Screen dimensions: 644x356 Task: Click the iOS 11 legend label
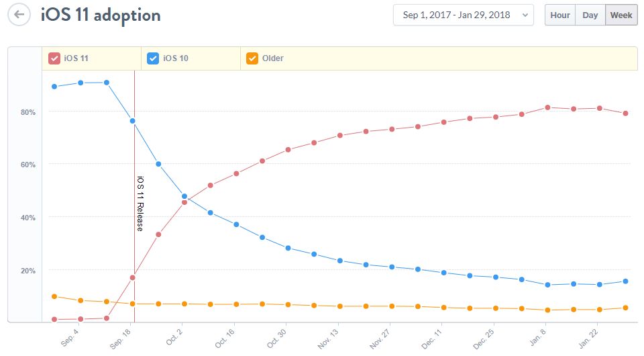tap(76, 58)
